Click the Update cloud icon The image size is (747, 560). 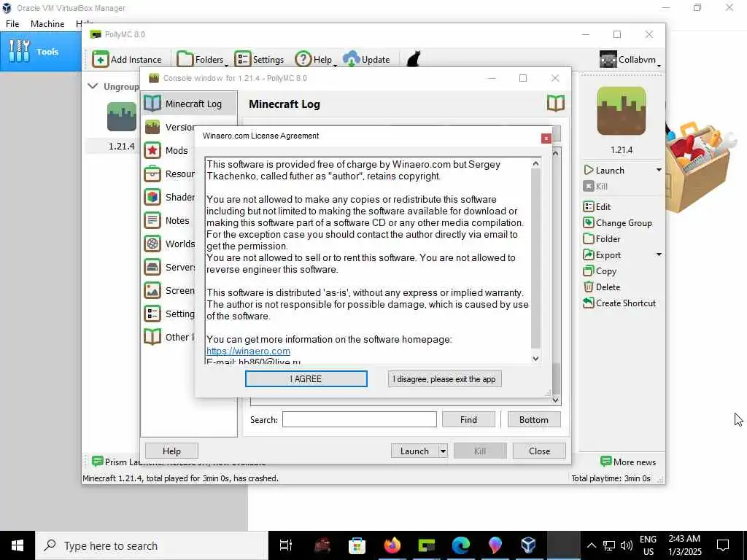[x=352, y=60]
